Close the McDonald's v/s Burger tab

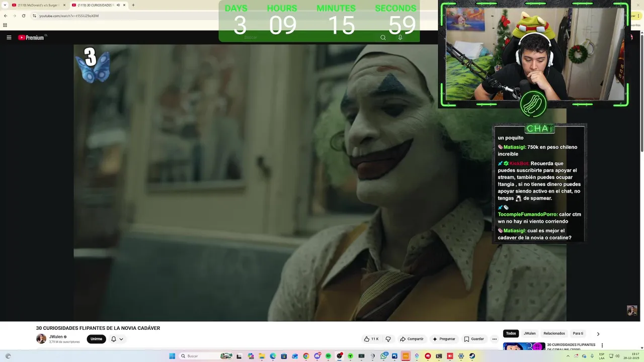tap(64, 5)
